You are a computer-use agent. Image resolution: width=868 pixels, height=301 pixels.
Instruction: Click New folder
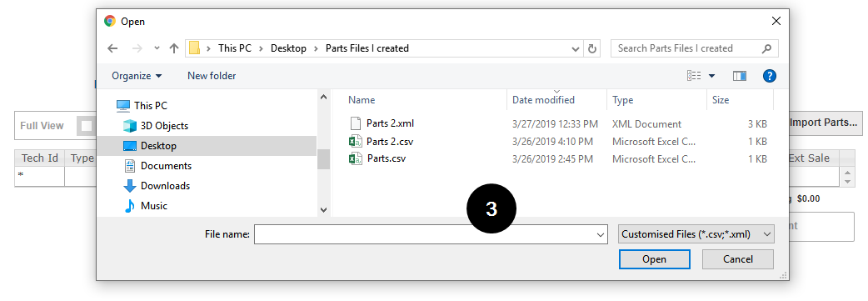212,75
